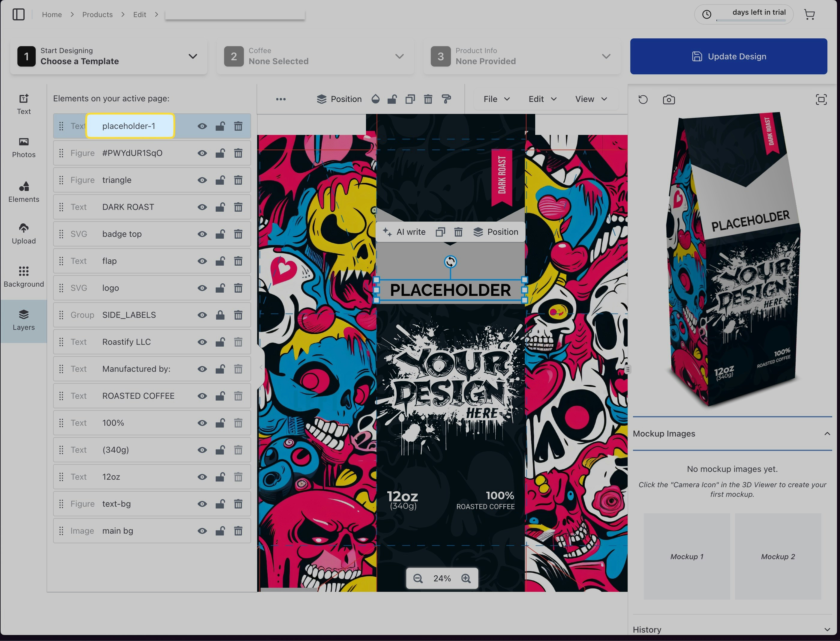Click the camera icon in 3D viewer

coord(669,100)
